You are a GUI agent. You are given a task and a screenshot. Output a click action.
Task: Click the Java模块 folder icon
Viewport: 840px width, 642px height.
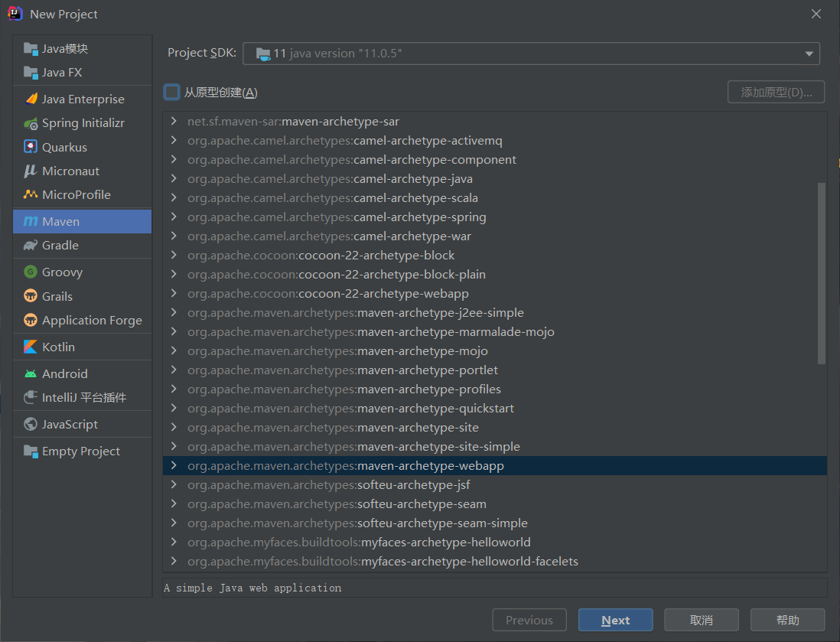click(x=31, y=49)
